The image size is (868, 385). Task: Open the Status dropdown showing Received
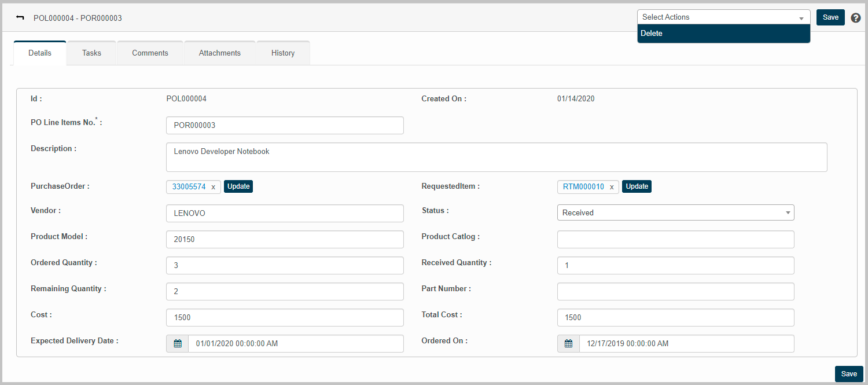(x=675, y=212)
